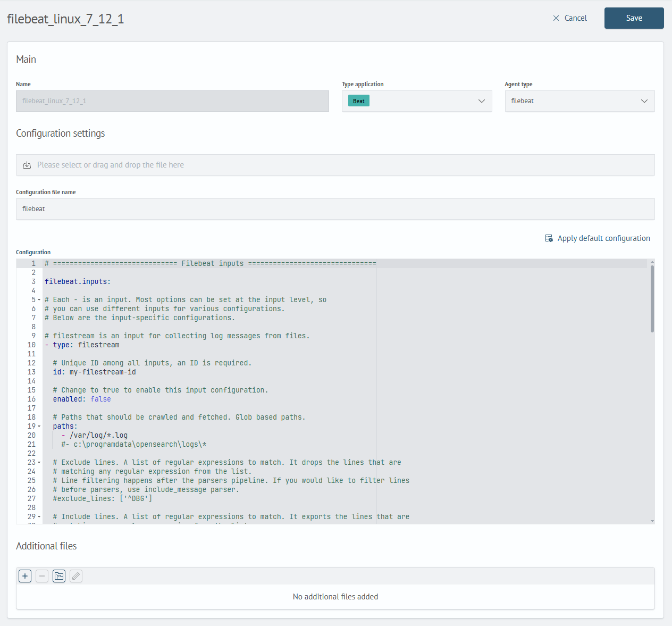
Task: Click the plus icon under Additional files
Action: 25,576
